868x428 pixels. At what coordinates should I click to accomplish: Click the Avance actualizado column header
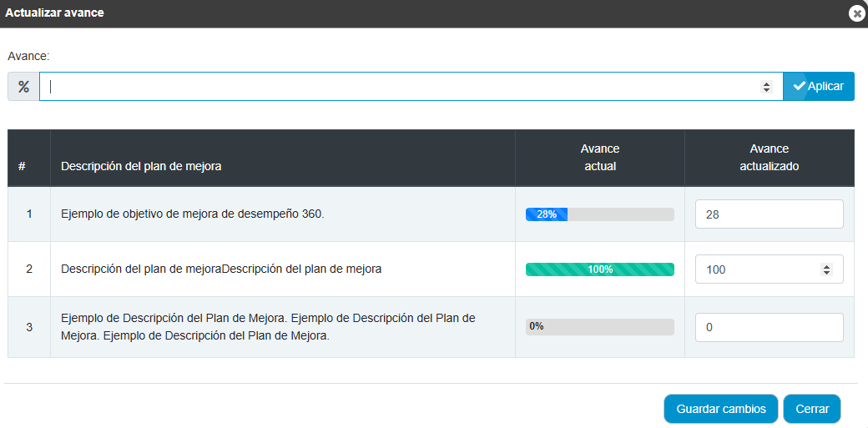(x=769, y=157)
